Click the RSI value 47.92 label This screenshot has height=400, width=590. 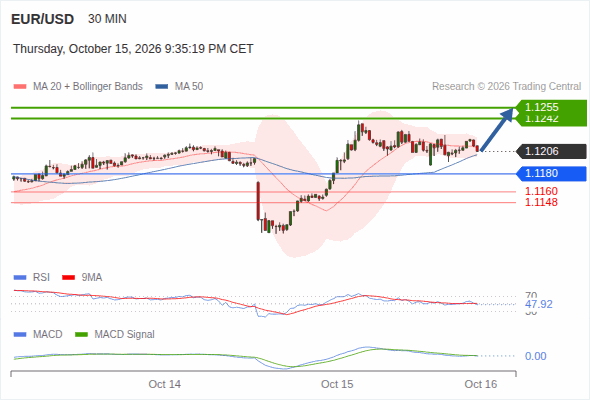(539, 304)
